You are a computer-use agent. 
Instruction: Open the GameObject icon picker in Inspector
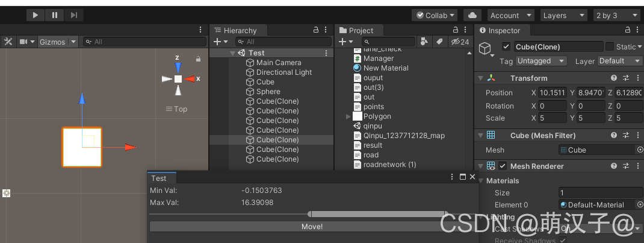486,49
